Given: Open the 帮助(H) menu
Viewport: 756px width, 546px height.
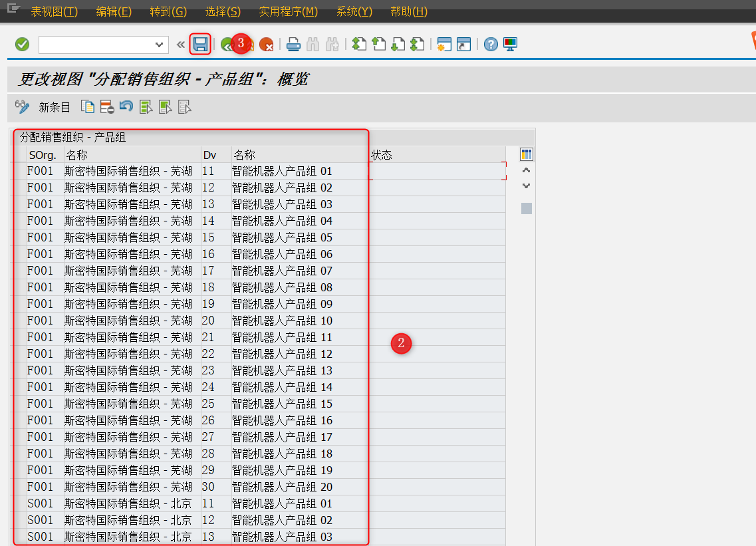Looking at the screenshot, I should 408,11.
